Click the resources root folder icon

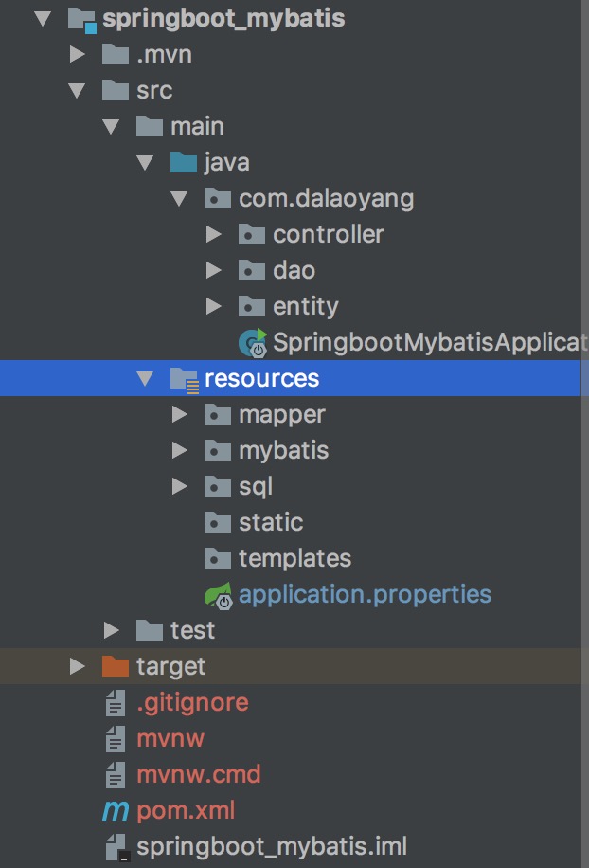click(x=185, y=380)
